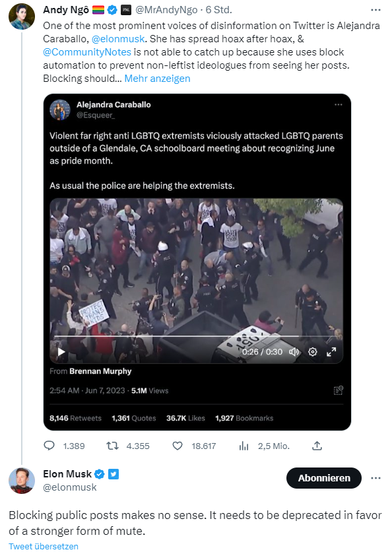Click the share upload icon

coord(317,446)
